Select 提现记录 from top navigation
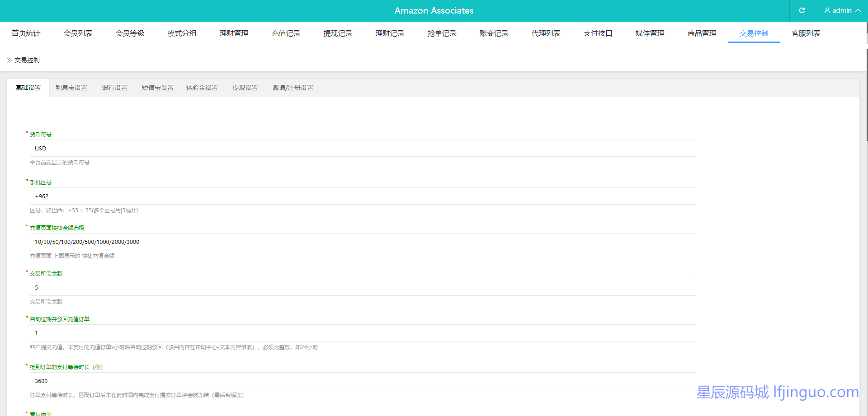868x416 pixels. pos(338,33)
